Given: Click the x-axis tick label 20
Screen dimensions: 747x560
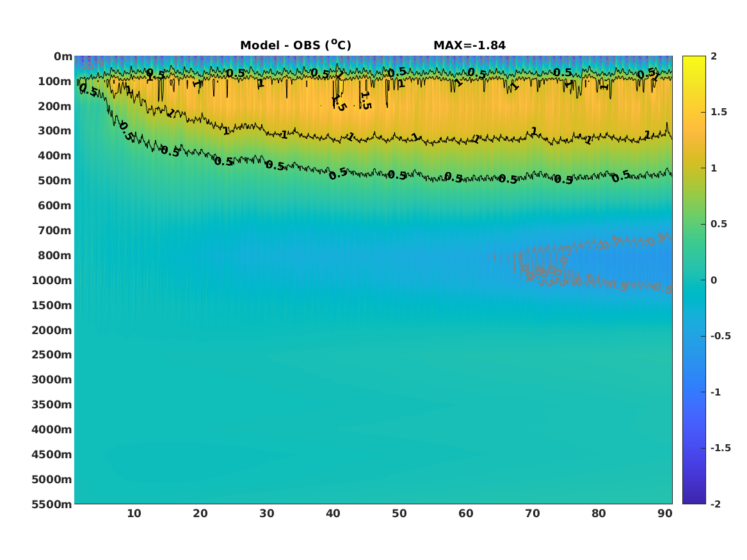Looking at the screenshot, I should tap(200, 513).
